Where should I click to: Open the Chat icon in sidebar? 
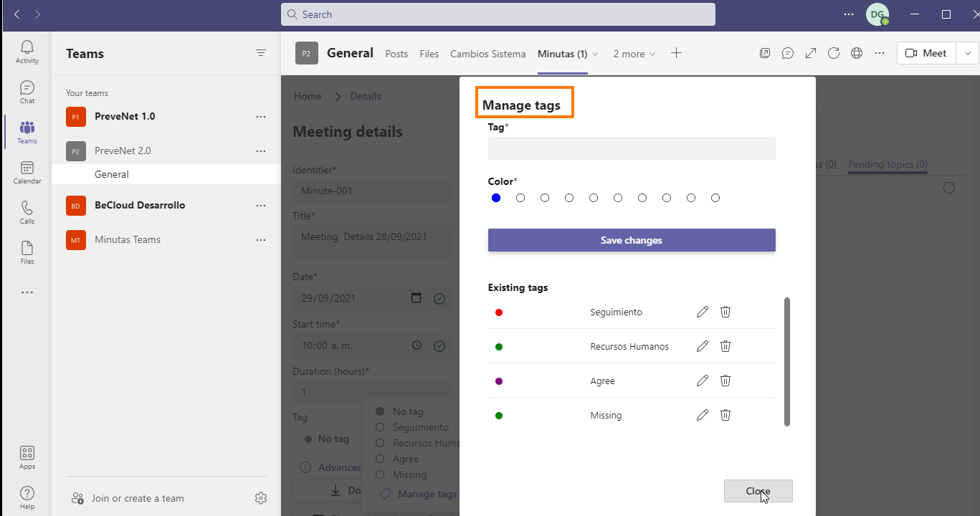(27, 87)
